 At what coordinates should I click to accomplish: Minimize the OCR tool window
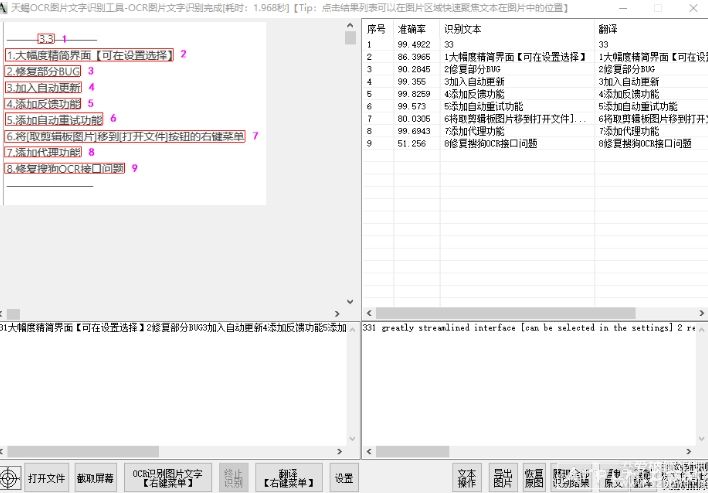point(623,8)
